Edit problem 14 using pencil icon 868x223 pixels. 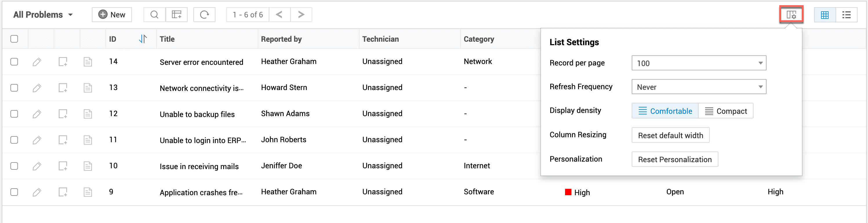click(x=37, y=62)
